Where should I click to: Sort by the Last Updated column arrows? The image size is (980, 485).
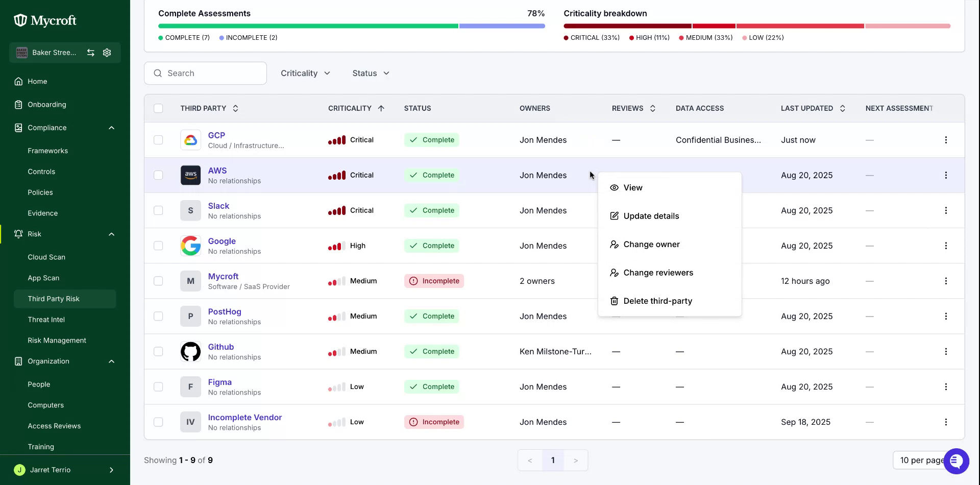point(842,108)
